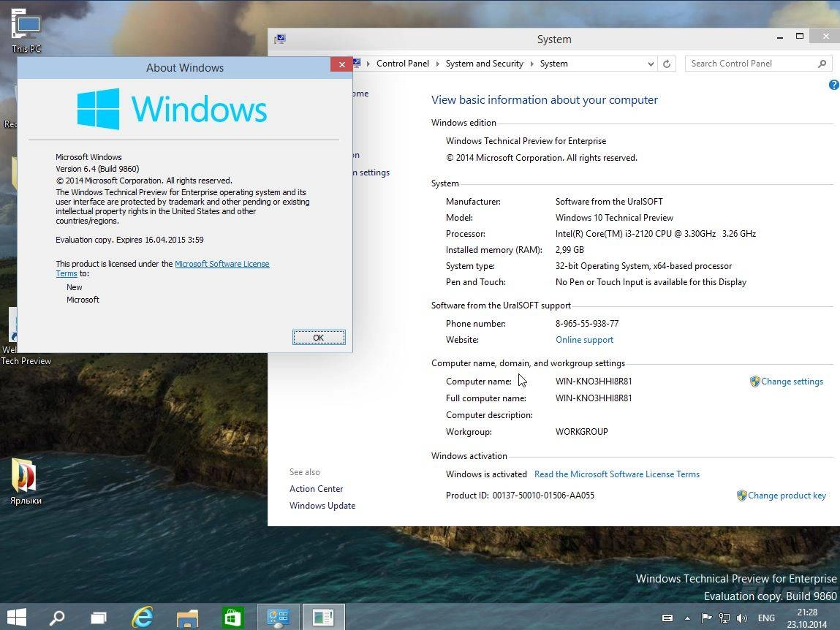This screenshot has width=840, height=630.
Task: Click shield icon next to Change settings
Action: click(754, 382)
